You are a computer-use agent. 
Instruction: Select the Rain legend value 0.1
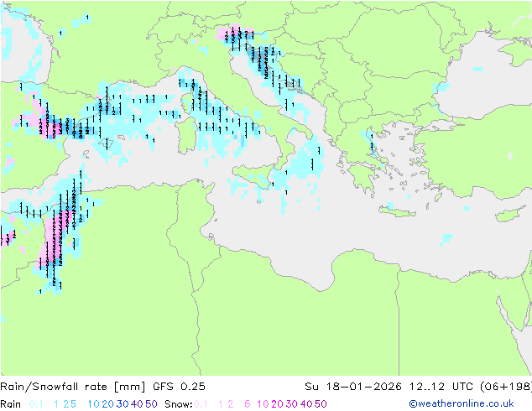[x=36, y=404]
